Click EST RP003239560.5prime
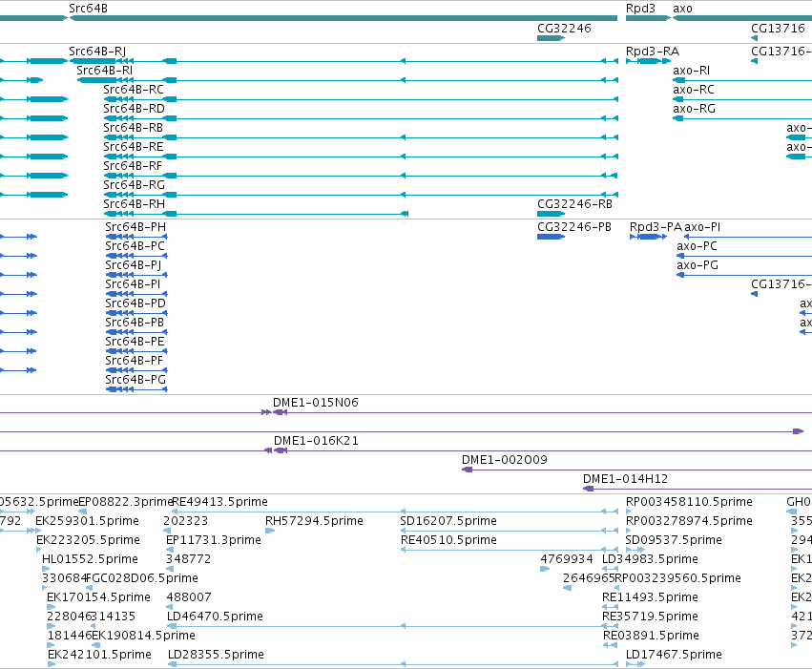 [616, 588]
